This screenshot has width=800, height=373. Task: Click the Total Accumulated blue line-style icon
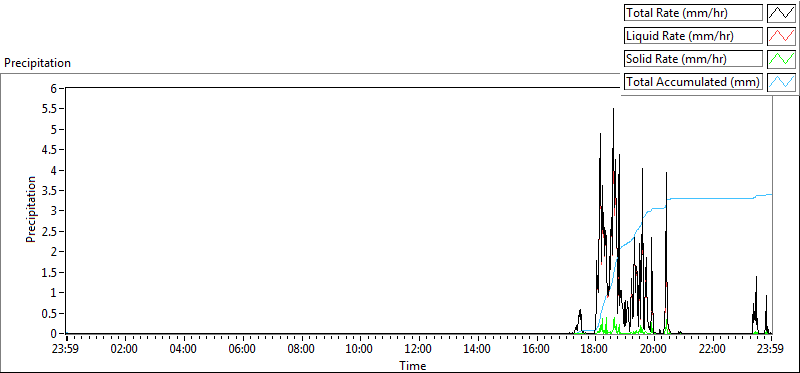tap(782, 82)
